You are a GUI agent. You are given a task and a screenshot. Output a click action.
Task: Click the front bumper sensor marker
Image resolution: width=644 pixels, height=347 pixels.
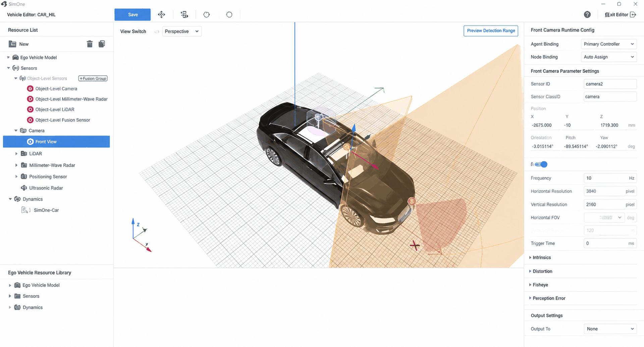412,201
